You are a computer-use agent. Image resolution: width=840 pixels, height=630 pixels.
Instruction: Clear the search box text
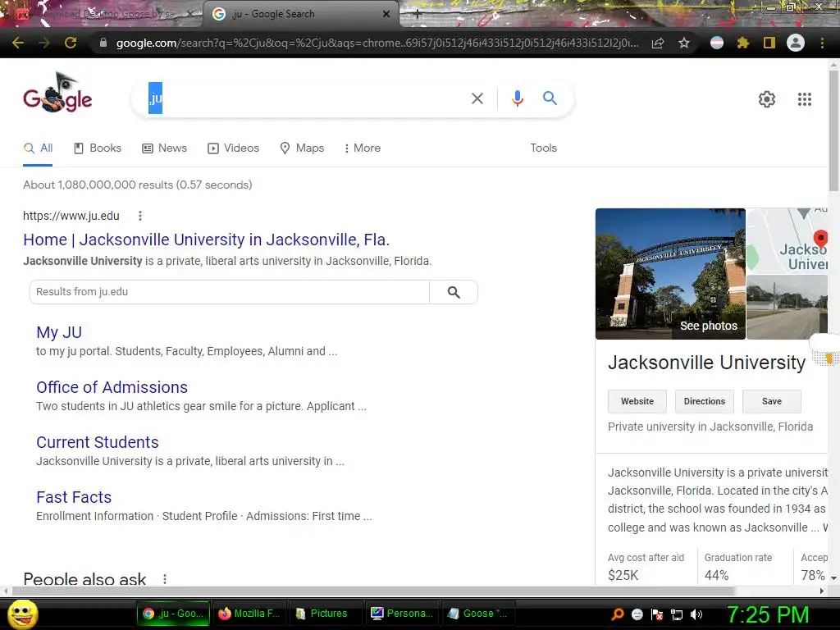[477, 98]
